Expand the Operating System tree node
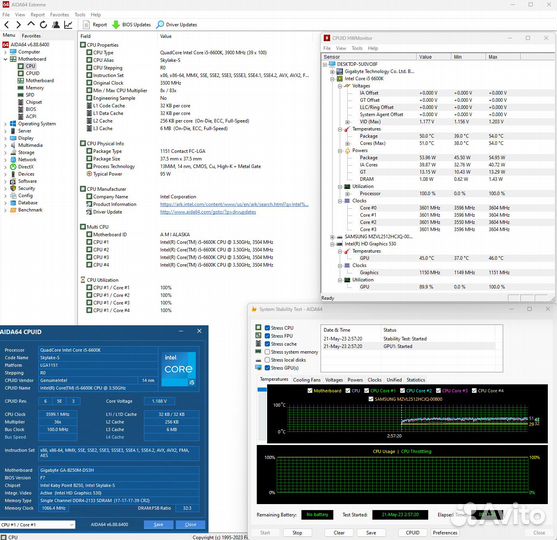This screenshot has width=557, height=540. [x=5, y=124]
